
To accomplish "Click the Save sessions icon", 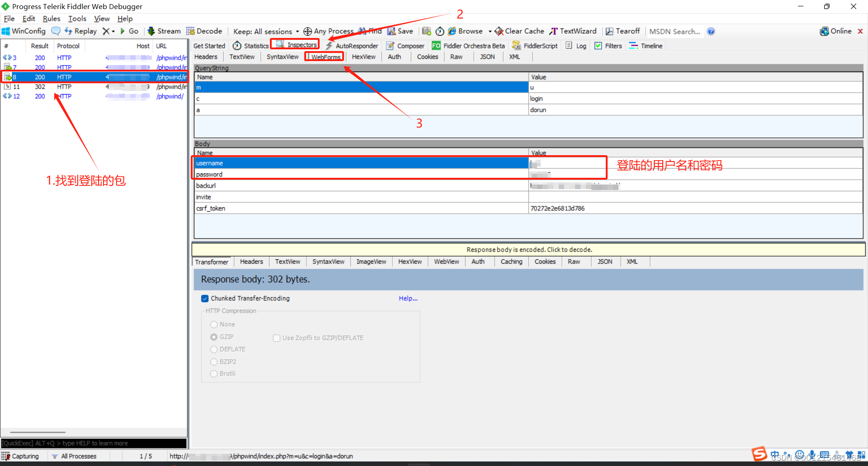I will [x=392, y=31].
